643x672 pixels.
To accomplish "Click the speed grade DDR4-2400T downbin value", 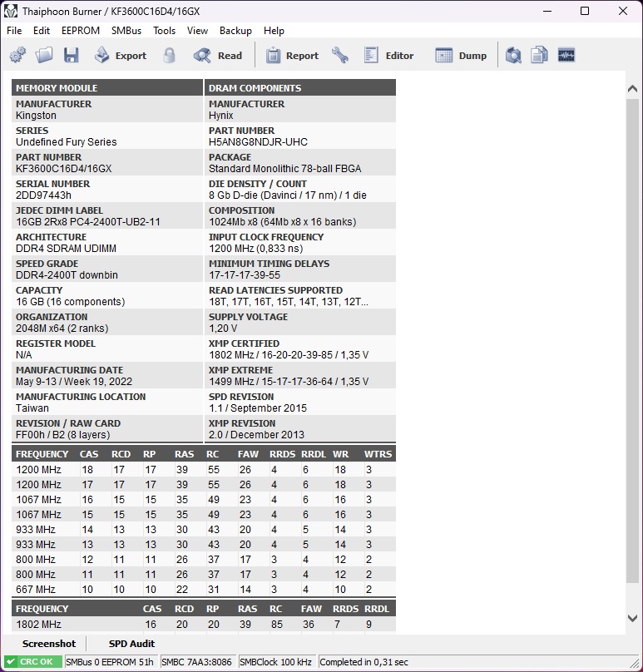I will (x=67, y=274).
